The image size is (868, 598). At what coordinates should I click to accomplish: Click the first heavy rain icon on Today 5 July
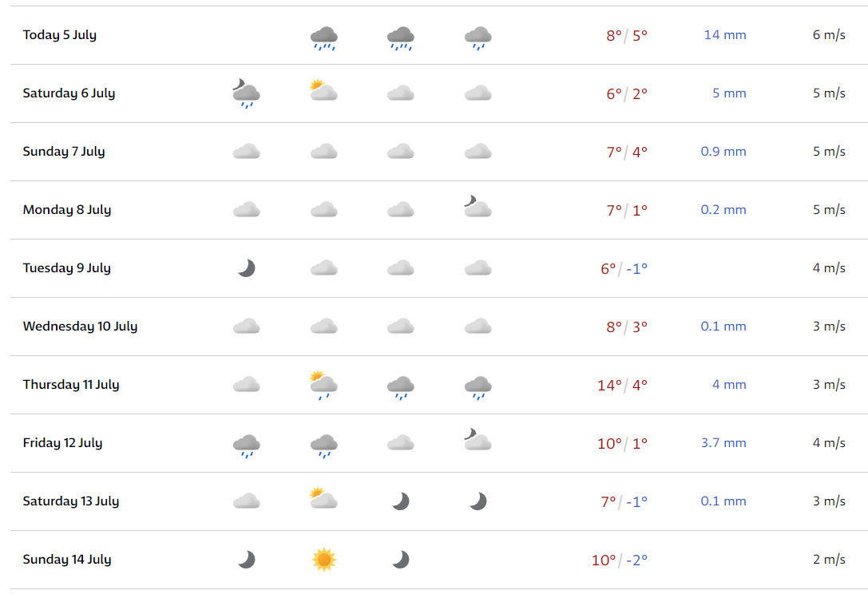(324, 38)
